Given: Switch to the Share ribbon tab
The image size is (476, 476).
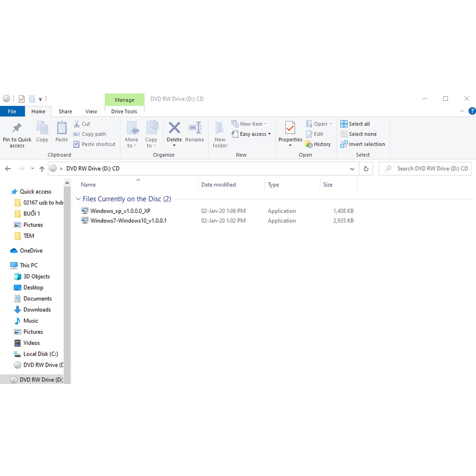Looking at the screenshot, I should tap(65, 112).
